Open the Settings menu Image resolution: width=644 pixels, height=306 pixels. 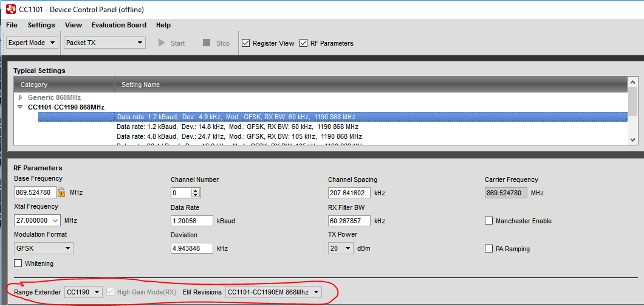tap(41, 25)
